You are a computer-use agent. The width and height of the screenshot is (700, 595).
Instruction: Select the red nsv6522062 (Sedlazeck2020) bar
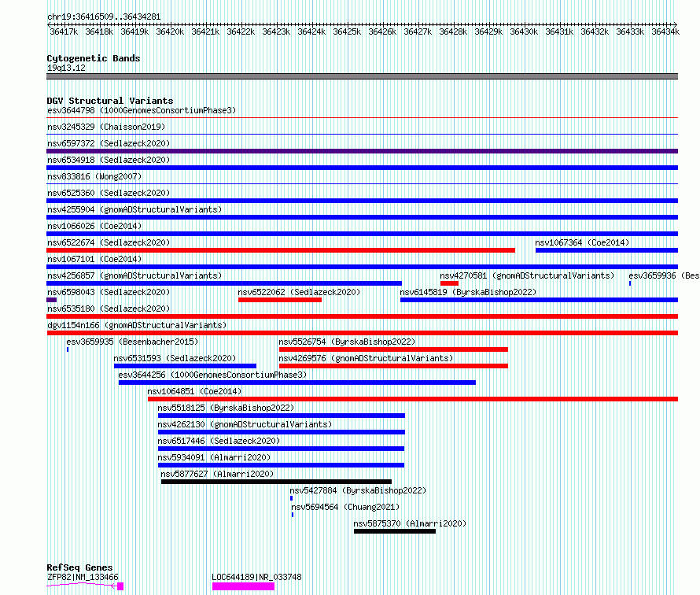coord(280,300)
